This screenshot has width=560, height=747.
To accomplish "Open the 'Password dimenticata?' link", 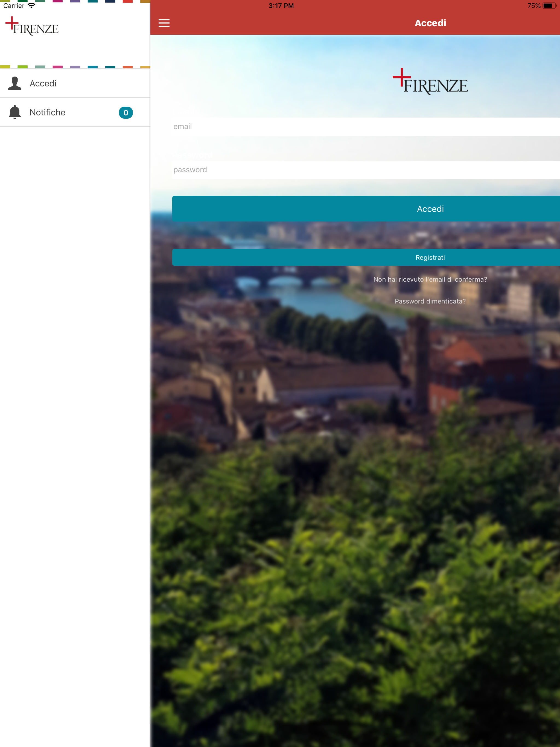I will click(x=430, y=301).
